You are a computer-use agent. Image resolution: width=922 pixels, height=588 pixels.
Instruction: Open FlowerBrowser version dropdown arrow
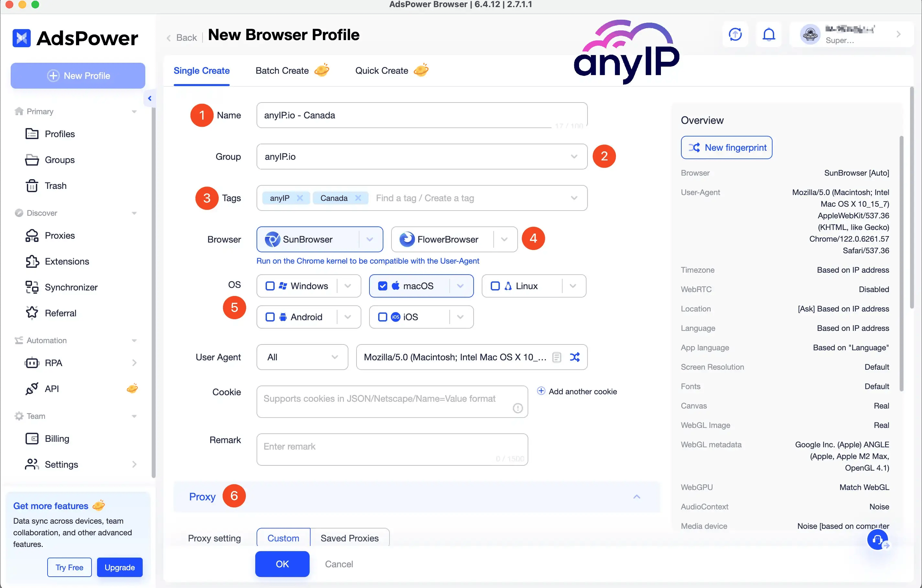504,239
